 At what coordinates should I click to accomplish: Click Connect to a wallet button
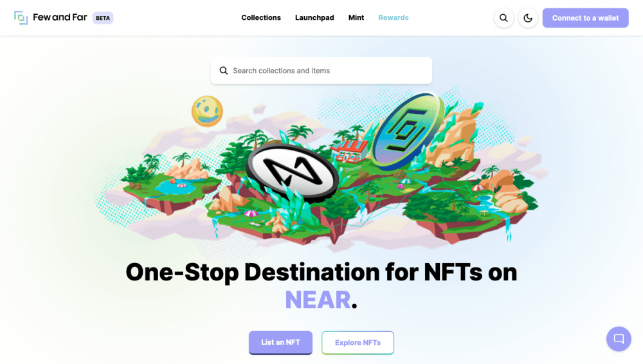point(585,18)
